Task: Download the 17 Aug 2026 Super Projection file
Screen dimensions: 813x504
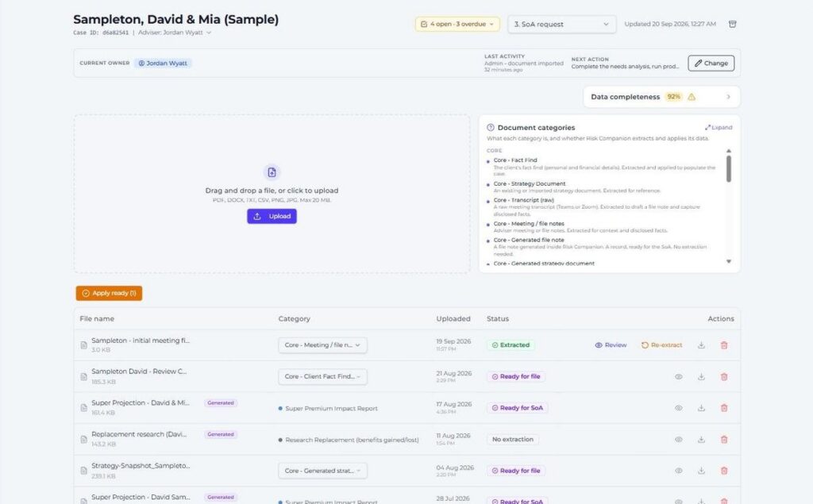Action: pos(701,408)
